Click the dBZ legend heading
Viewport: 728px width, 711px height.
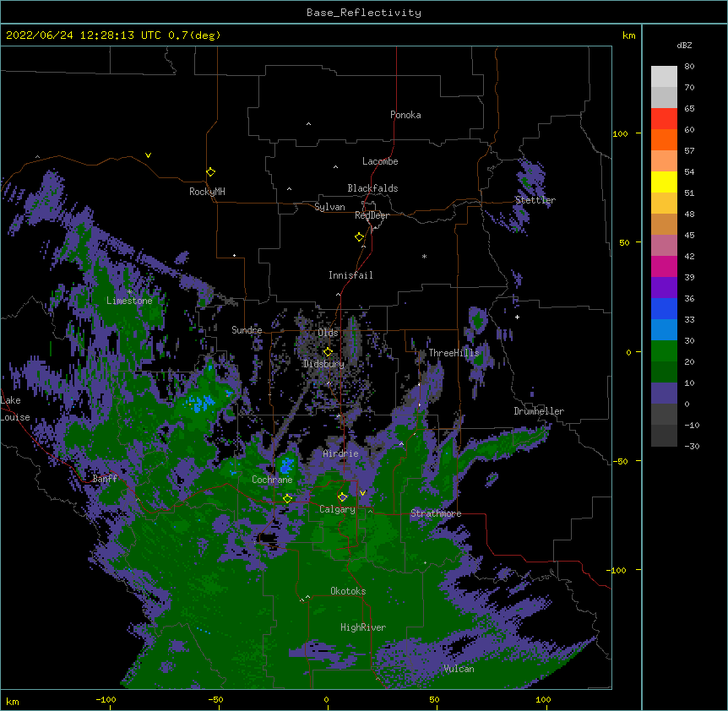click(684, 45)
